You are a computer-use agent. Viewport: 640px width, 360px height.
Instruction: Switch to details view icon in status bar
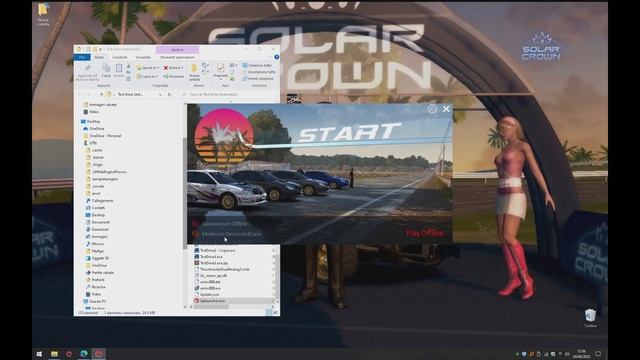tap(269, 312)
